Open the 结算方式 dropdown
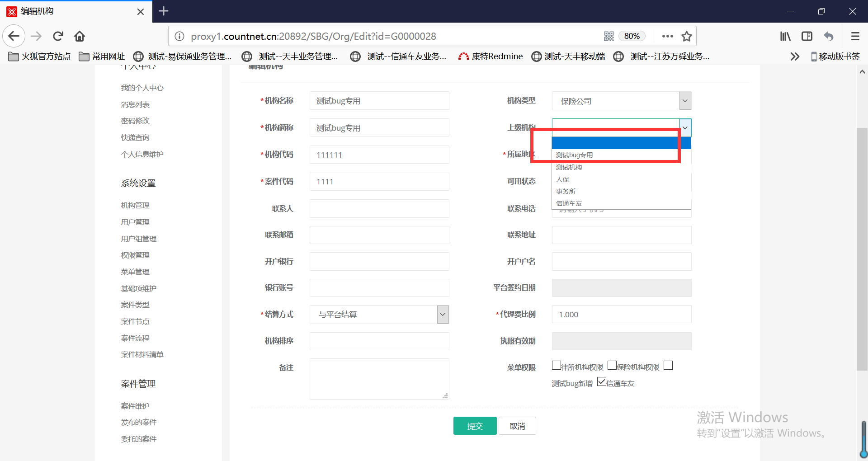This screenshot has height=461, width=868. 379,315
